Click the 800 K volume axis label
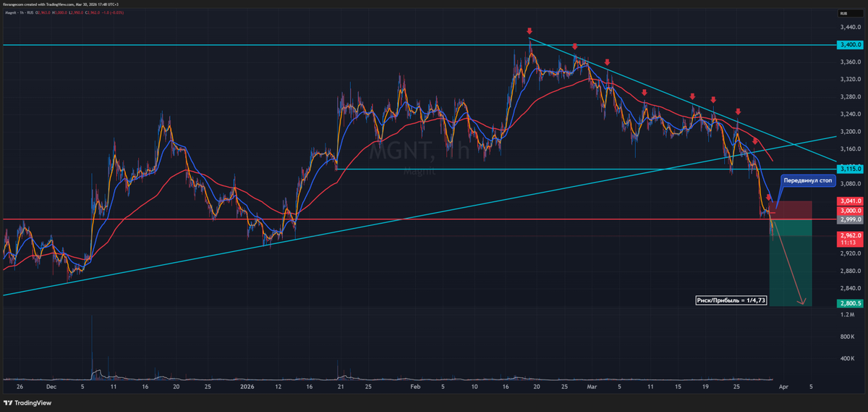 tap(847, 337)
